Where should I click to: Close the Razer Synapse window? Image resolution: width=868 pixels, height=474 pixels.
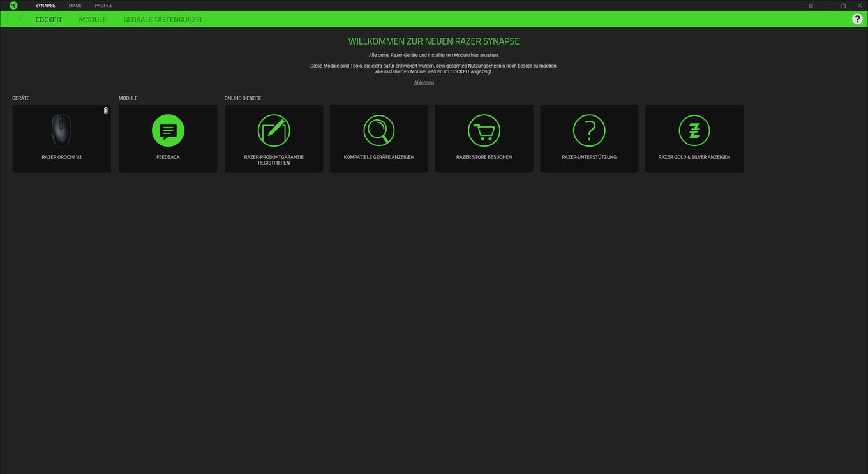(860, 6)
